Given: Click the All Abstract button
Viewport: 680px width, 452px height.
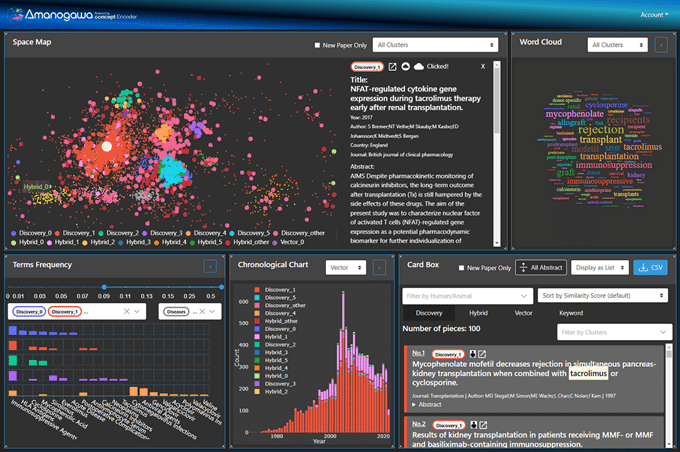Looking at the screenshot, I should [x=541, y=268].
